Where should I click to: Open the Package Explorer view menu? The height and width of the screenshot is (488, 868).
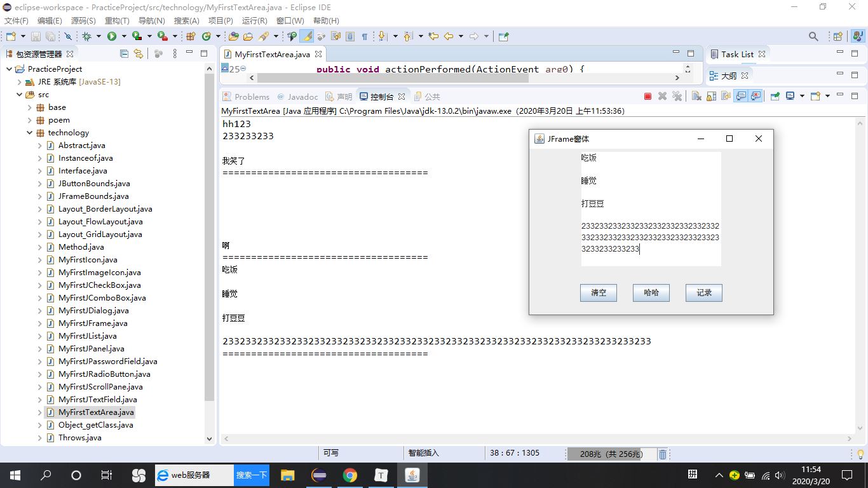(x=175, y=54)
